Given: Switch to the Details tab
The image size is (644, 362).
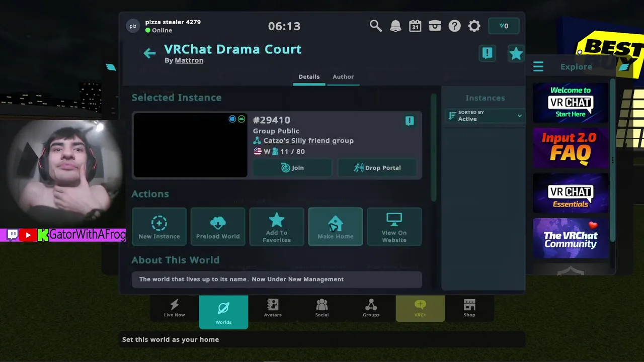Looking at the screenshot, I should 309,77.
